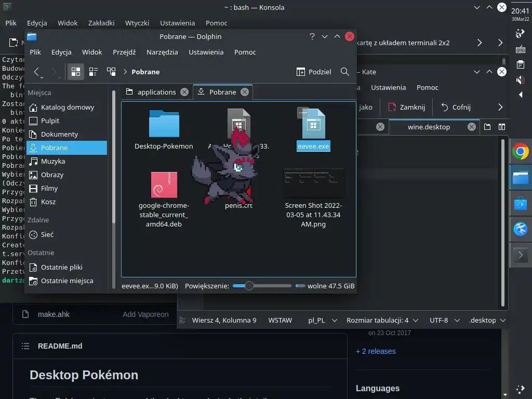Open the .desktop syntax mode dropdown
532x399 pixels.
pyautogui.click(x=487, y=320)
